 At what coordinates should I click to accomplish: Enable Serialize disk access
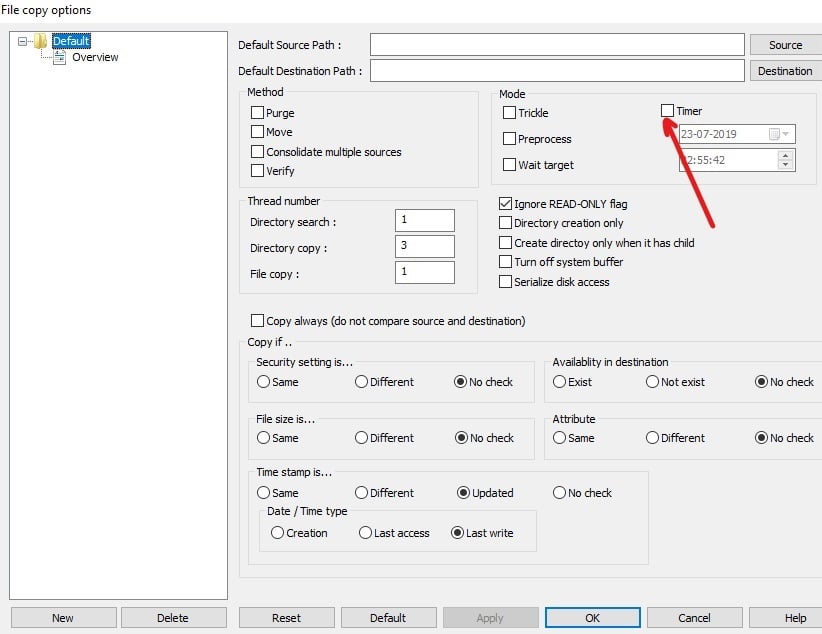tap(505, 282)
